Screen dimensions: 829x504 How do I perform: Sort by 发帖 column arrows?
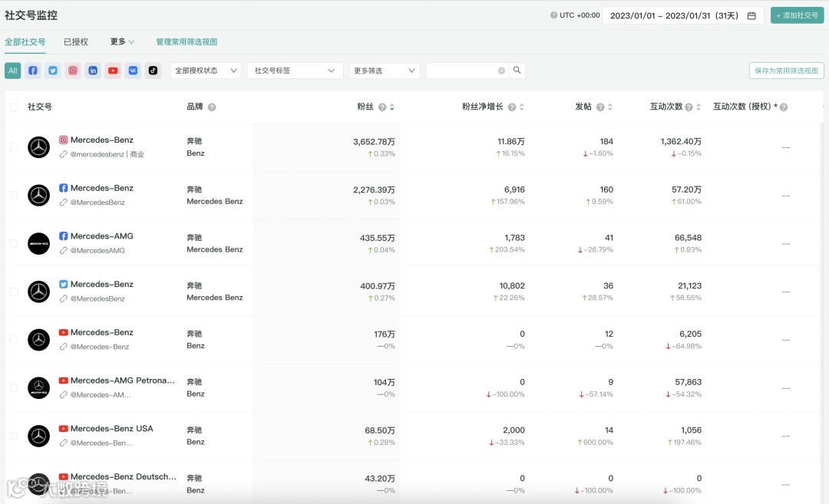coord(610,107)
